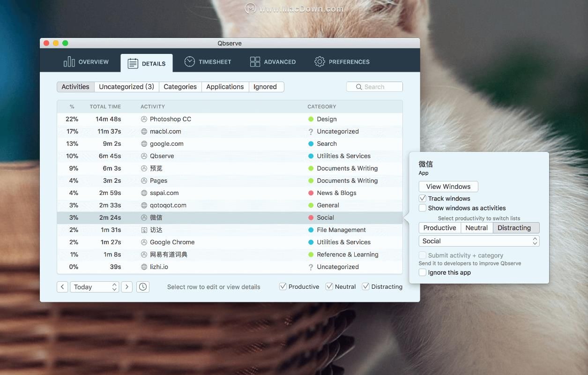
Task: Toggle the Distracting filter checkbox
Action: [366, 286]
